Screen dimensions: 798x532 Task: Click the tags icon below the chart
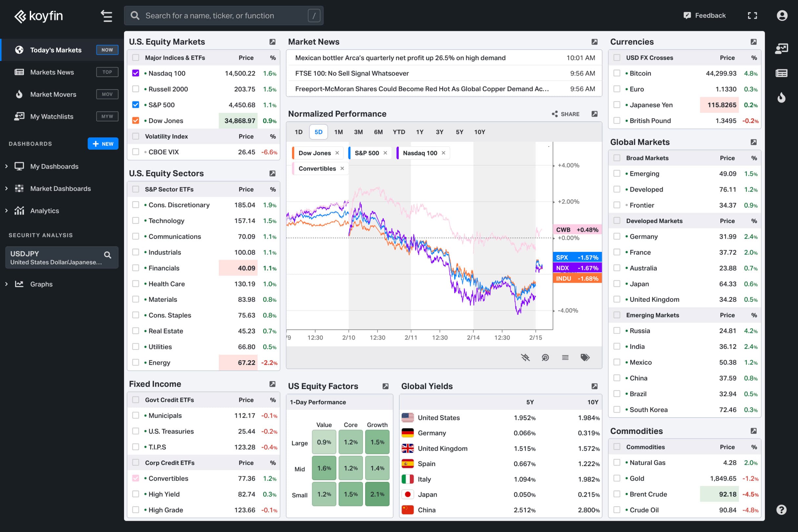pos(585,357)
